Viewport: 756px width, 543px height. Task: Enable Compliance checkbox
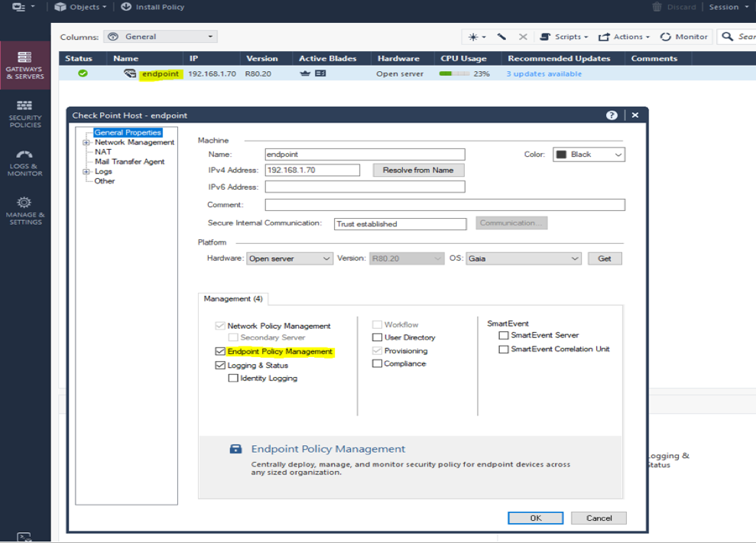click(377, 363)
